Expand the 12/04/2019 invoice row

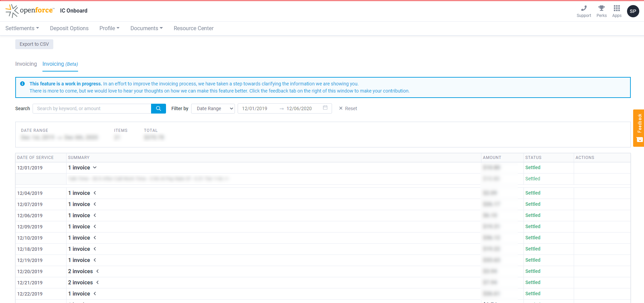point(95,193)
